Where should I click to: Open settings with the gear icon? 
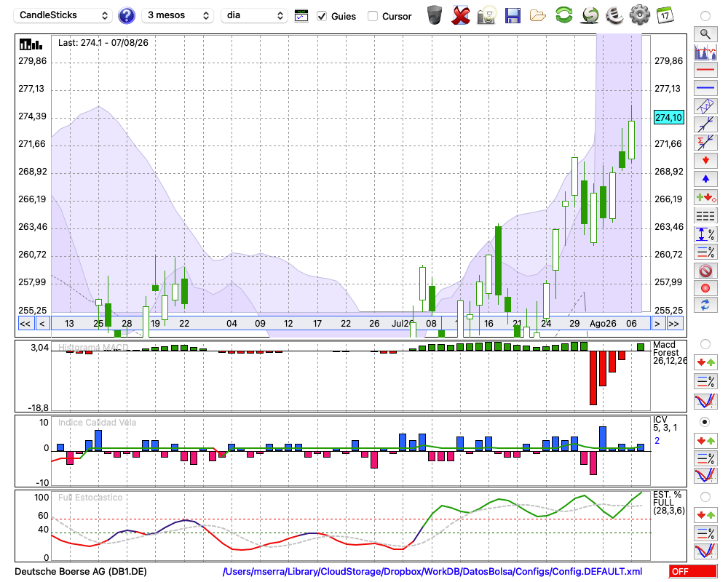click(639, 15)
